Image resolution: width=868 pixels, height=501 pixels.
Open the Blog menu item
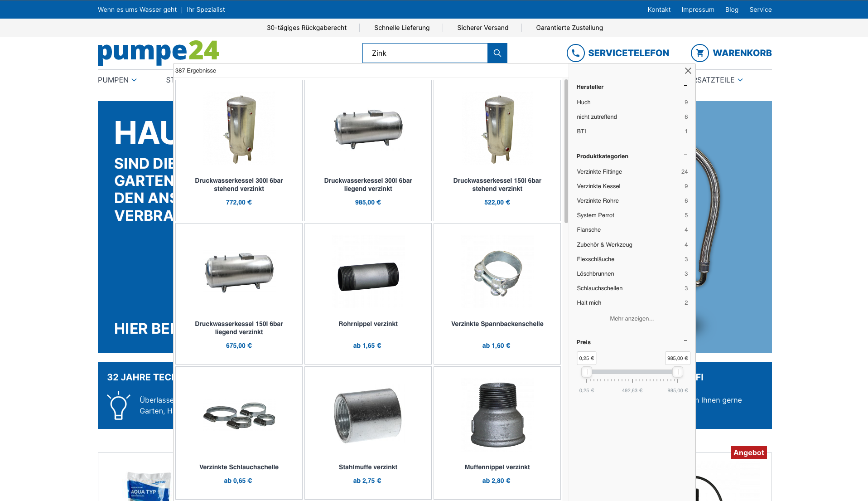pos(732,10)
